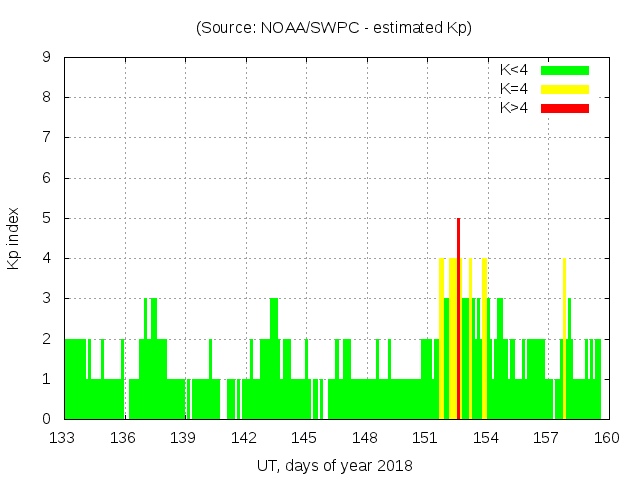The width and height of the screenshot is (640, 480).
Task: Click the x-axis tick label 133
Action: 64,438
